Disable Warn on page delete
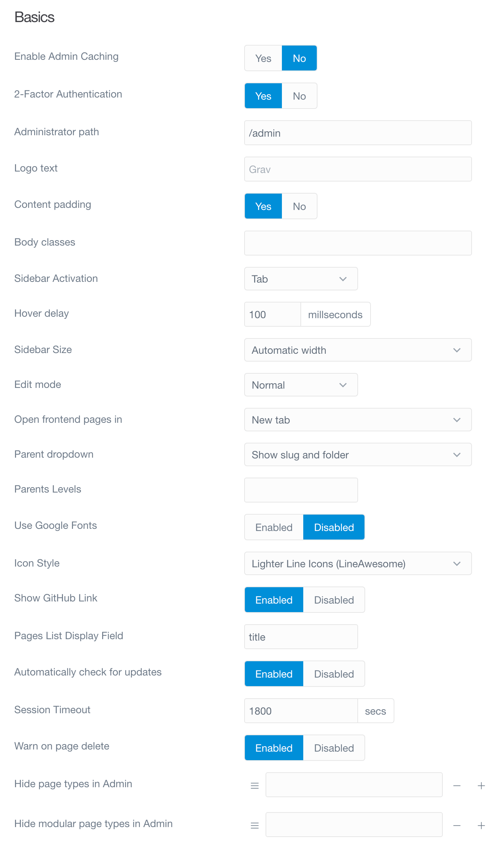This screenshot has height=847, width=504. [x=334, y=748]
